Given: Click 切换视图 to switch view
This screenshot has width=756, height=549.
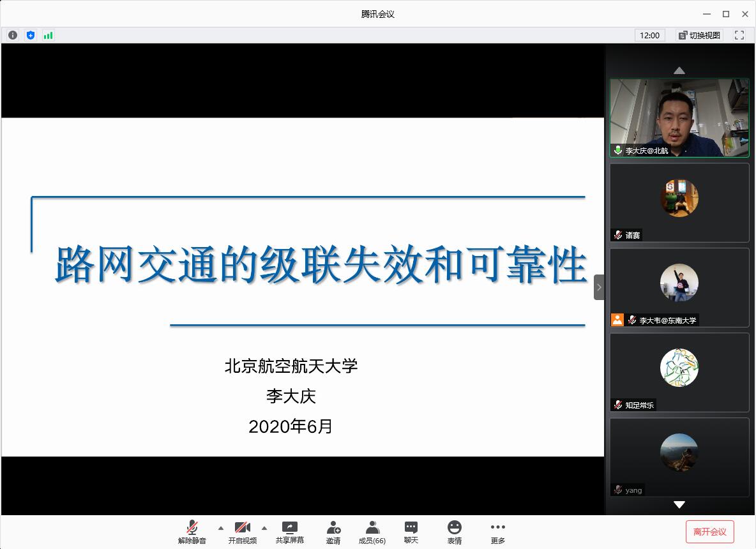Looking at the screenshot, I should 699,35.
